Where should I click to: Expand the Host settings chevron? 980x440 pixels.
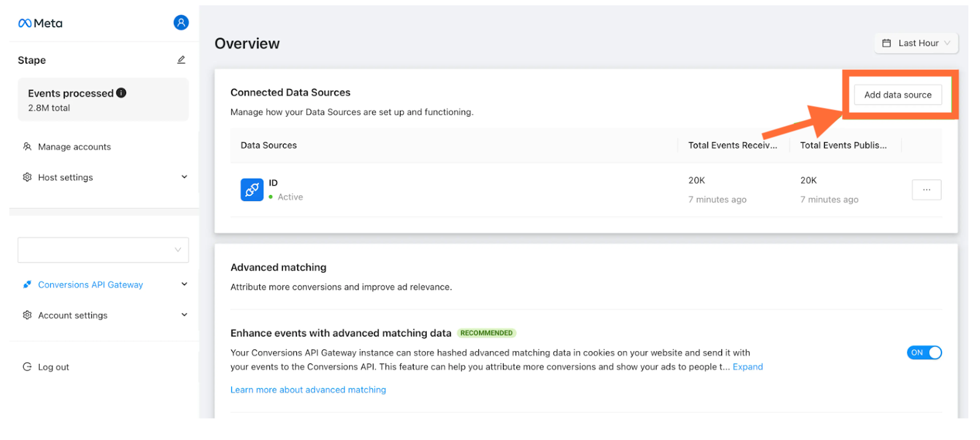184,176
